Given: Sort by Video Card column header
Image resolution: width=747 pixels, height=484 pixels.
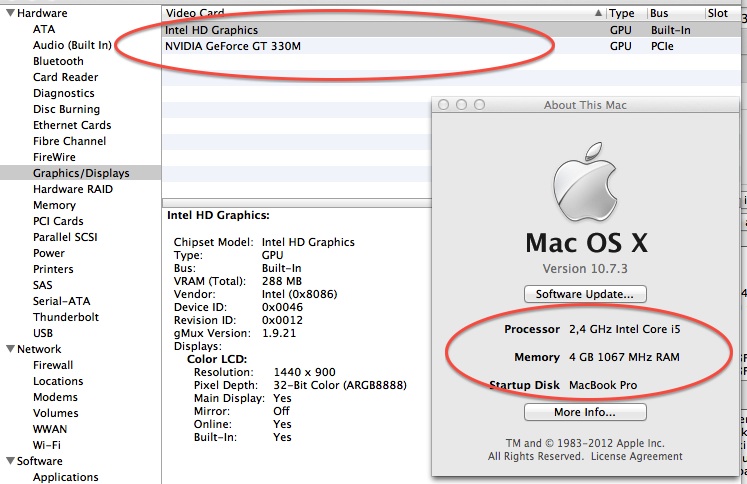Looking at the screenshot, I should click(383, 13).
